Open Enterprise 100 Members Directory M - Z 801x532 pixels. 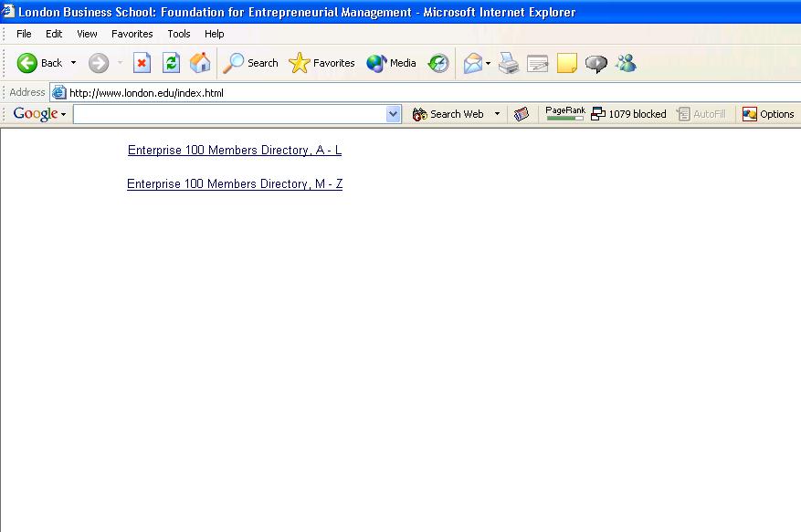click(235, 183)
